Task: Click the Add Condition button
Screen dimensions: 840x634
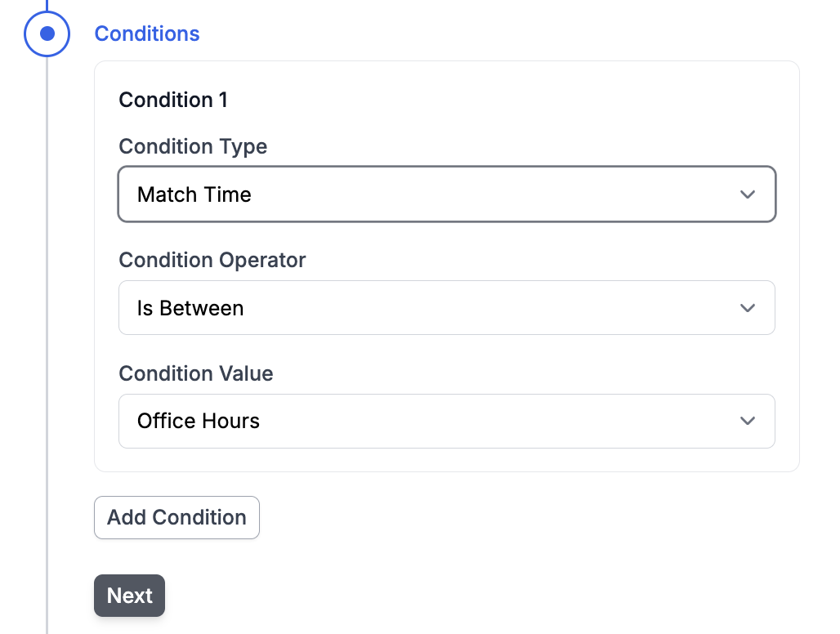Action: (176, 517)
